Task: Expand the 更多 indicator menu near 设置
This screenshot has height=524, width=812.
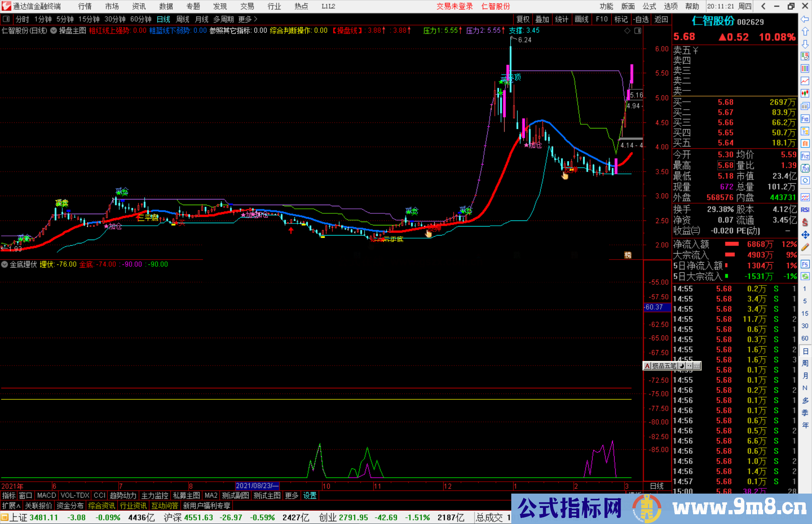Action: pyautogui.click(x=291, y=495)
